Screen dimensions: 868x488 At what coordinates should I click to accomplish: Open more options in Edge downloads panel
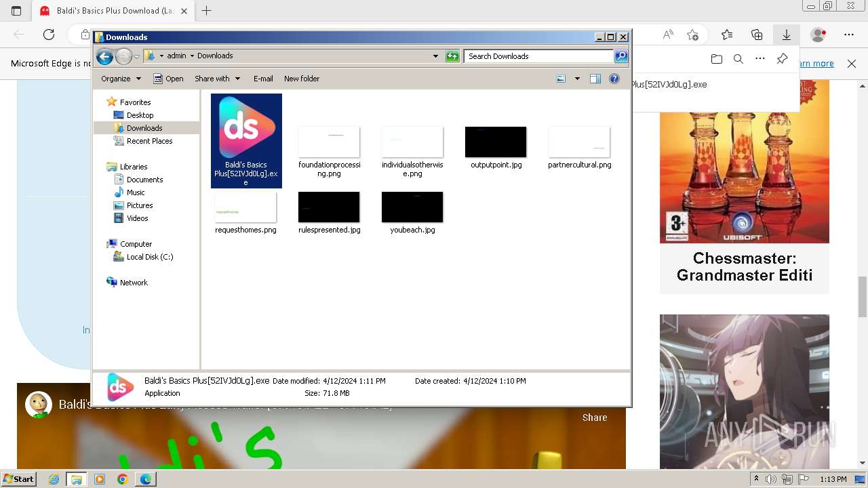click(x=760, y=59)
